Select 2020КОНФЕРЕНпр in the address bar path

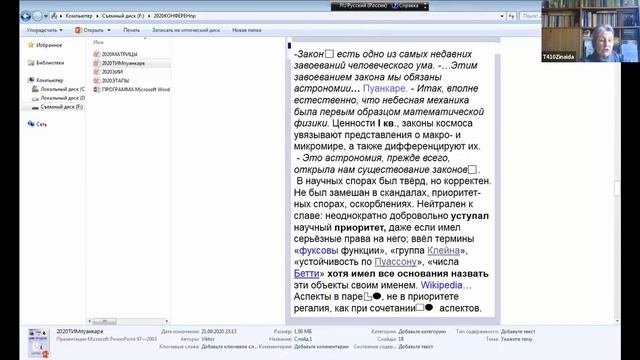(175, 16)
